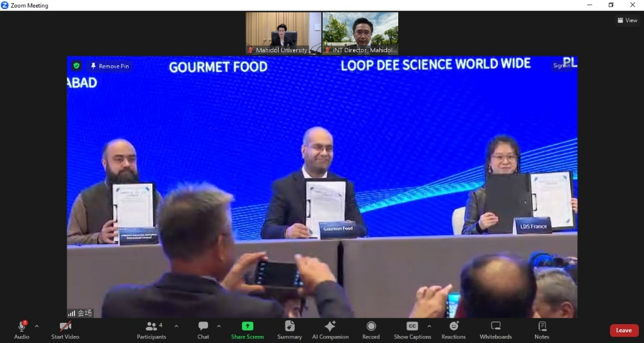Viewport: 644px width, 343px height.
Task: Expand caption options arrow beside Show Captions
Action: coord(429,327)
